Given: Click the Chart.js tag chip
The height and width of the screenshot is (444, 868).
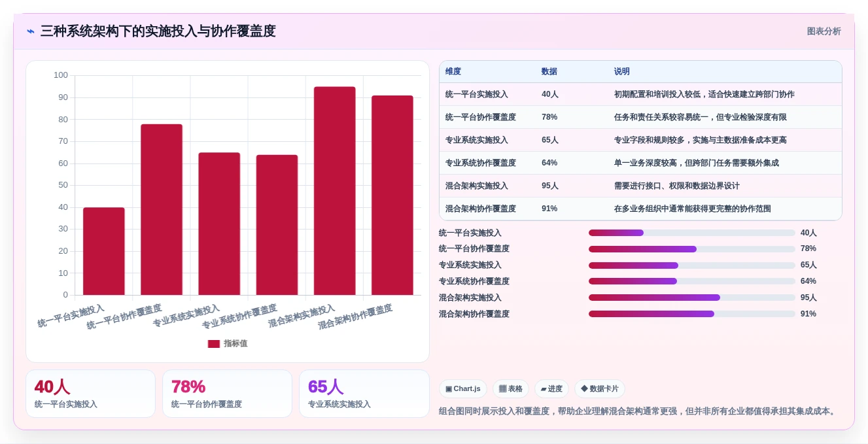Looking at the screenshot, I should [x=463, y=389].
